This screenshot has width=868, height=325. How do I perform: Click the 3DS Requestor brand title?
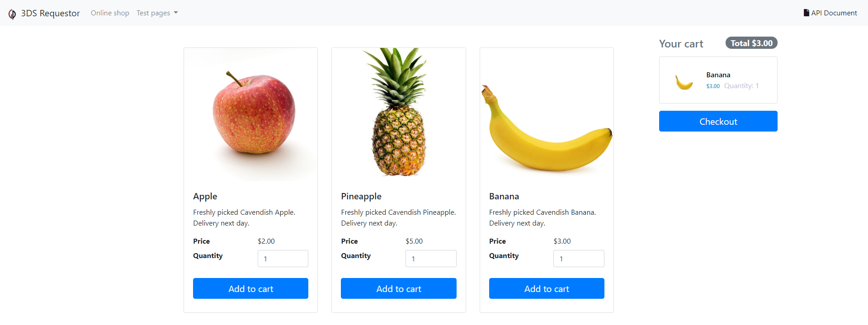click(x=50, y=13)
